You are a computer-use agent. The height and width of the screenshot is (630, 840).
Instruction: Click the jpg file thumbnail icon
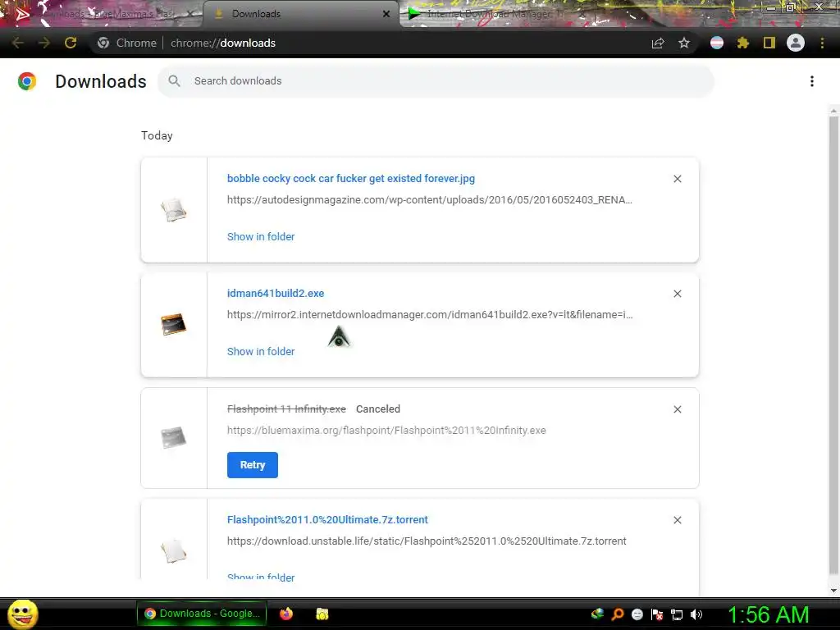[174, 209]
